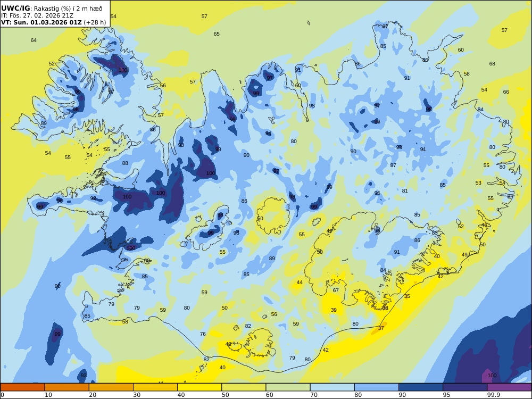532x399 pixels.
Task: Click the pale blue 70–80 legend swatch
Action: point(332,387)
